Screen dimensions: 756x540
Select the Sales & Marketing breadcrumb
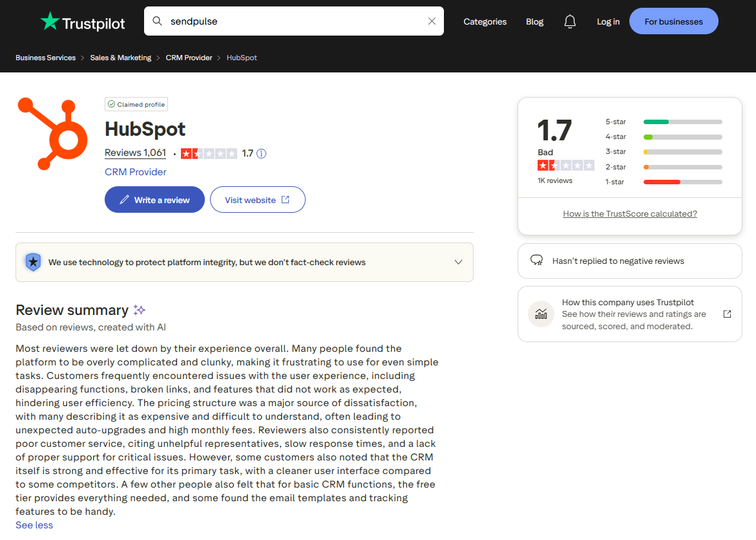click(x=120, y=58)
